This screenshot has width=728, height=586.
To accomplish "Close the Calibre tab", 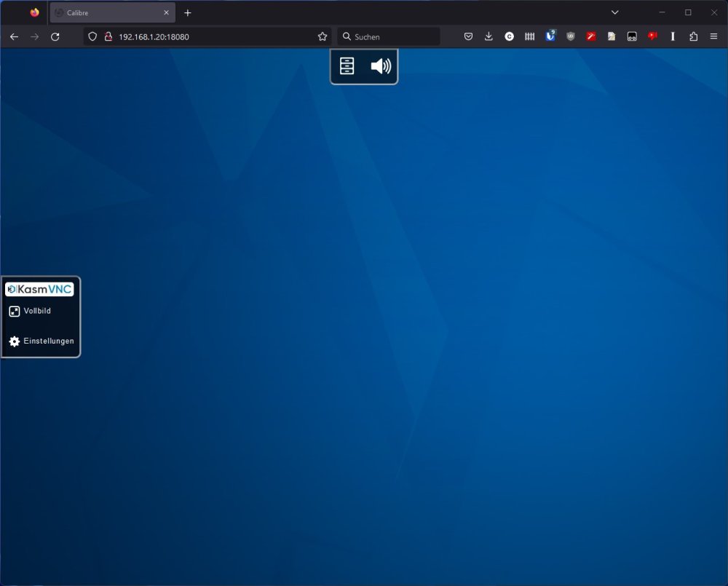I will coord(166,12).
